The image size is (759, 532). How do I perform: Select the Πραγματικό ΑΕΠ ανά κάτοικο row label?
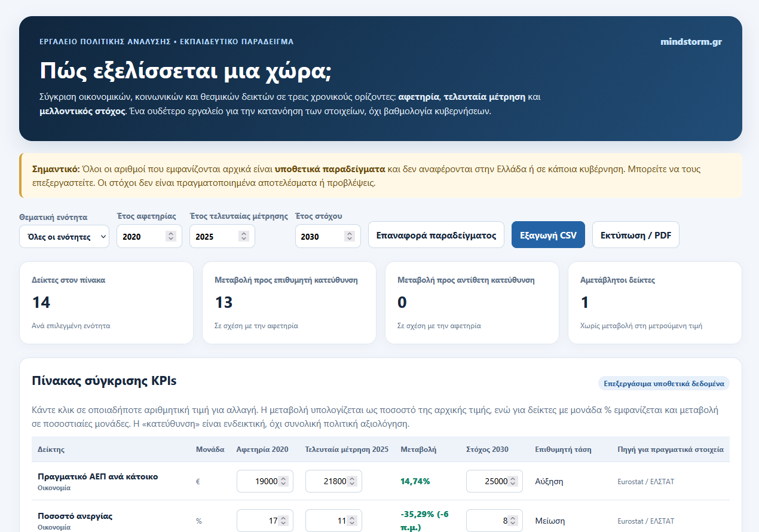(x=98, y=476)
